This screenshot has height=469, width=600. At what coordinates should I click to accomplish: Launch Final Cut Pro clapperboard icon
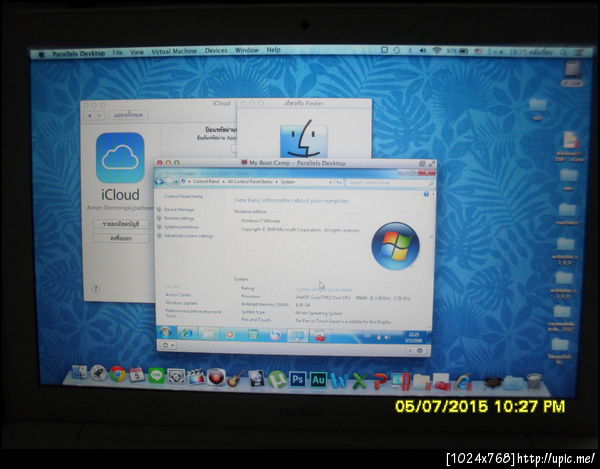pyautogui.click(x=196, y=377)
